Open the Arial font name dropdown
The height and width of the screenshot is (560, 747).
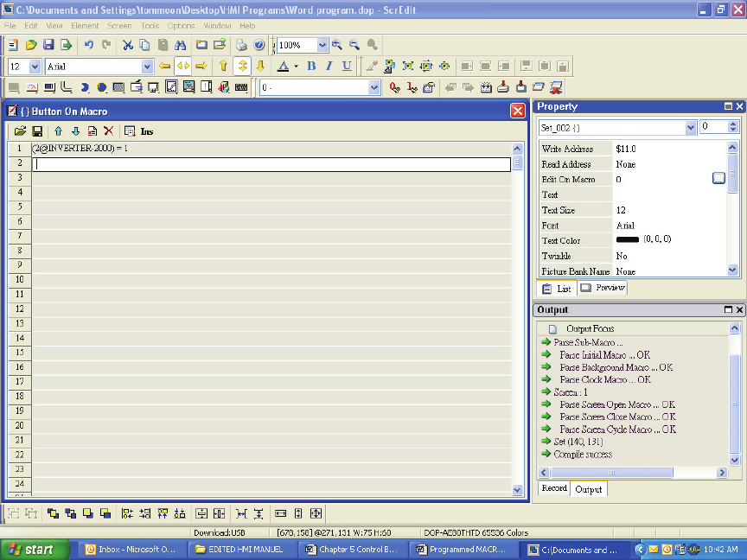(x=147, y=67)
